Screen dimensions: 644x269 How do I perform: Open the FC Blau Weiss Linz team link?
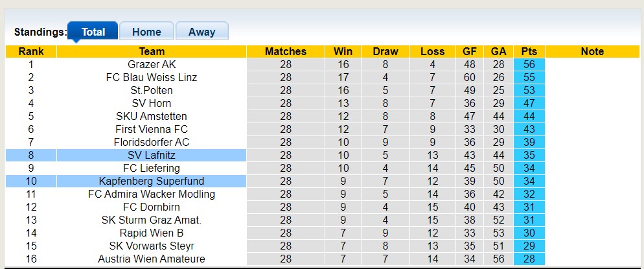[x=152, y=77]
